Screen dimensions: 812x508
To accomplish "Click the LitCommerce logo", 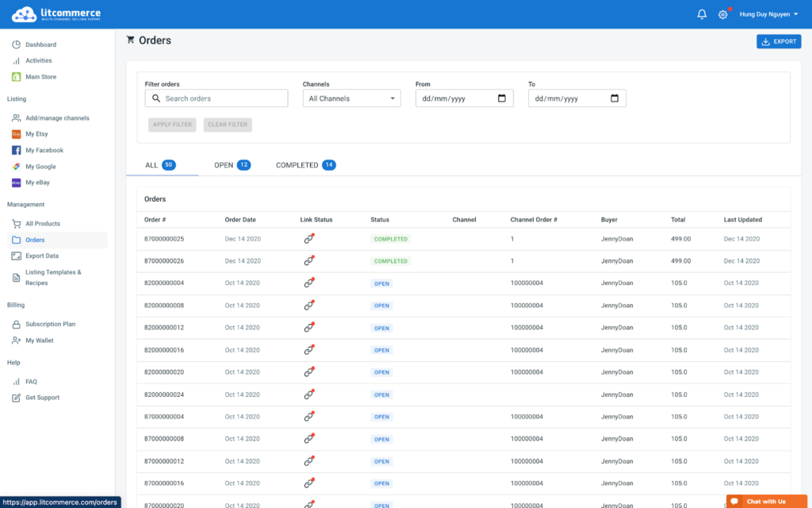I will coord(56,14).
